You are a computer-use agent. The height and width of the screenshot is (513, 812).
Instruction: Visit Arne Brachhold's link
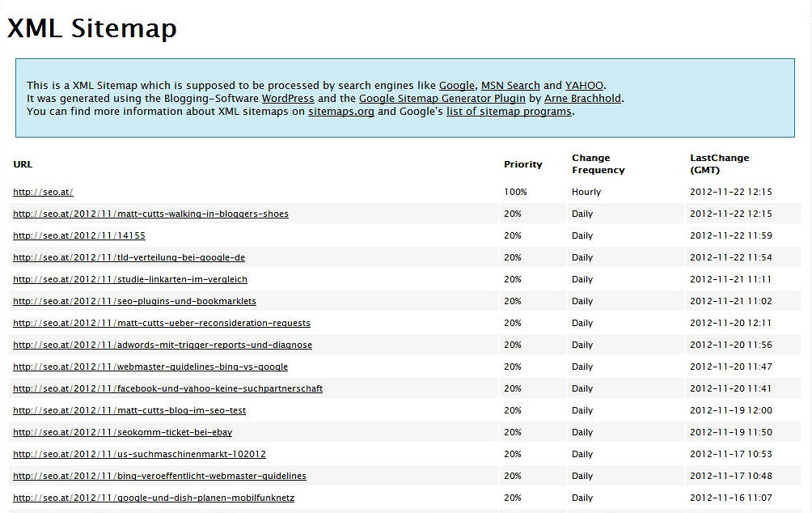[x=582, y=99]
